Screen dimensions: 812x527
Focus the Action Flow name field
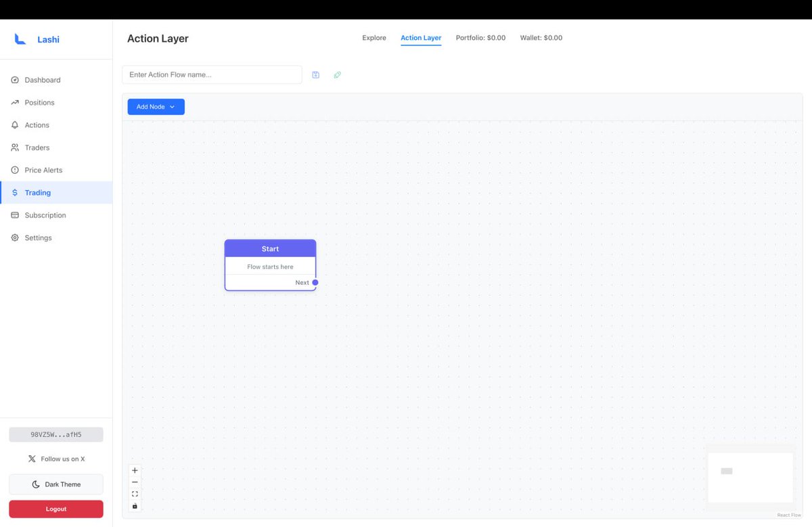(x=212, y=74)
